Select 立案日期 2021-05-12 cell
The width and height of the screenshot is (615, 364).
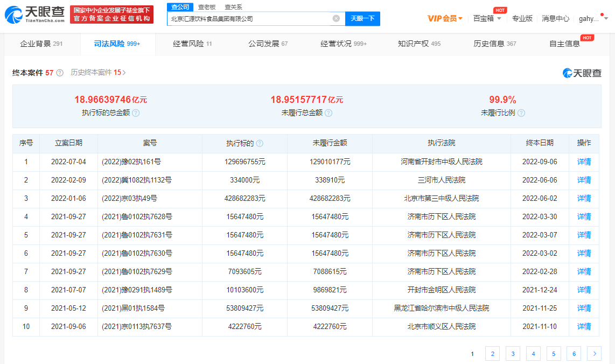tap(68, 309)
